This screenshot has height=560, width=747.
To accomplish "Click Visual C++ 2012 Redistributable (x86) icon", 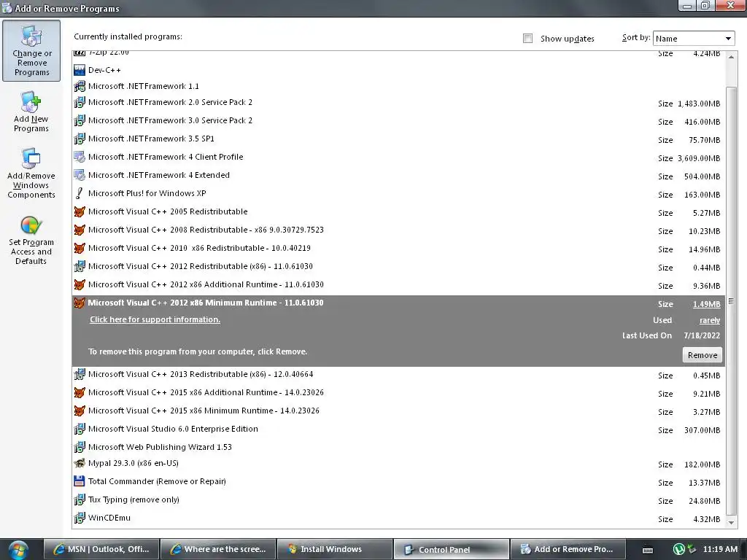I will [x=80, y=266].
